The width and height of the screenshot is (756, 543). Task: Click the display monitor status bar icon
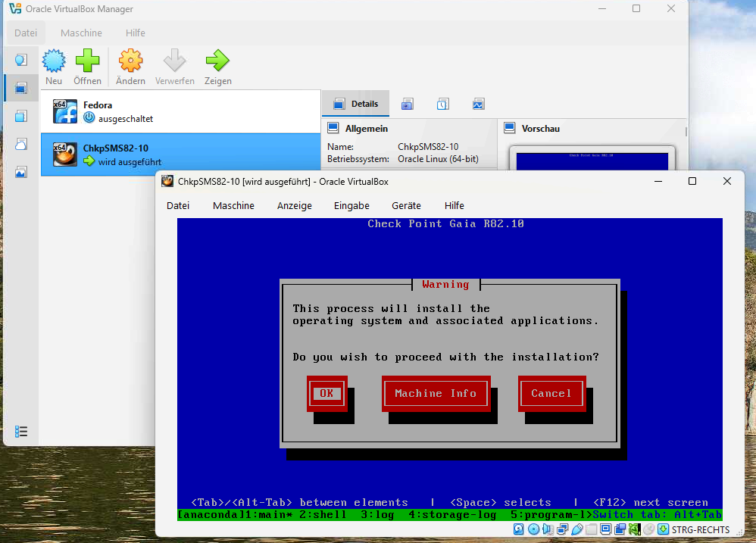[605, 529]
